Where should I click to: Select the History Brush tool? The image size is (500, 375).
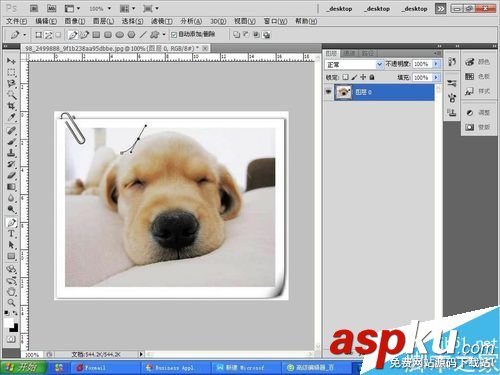coord(11,164)
